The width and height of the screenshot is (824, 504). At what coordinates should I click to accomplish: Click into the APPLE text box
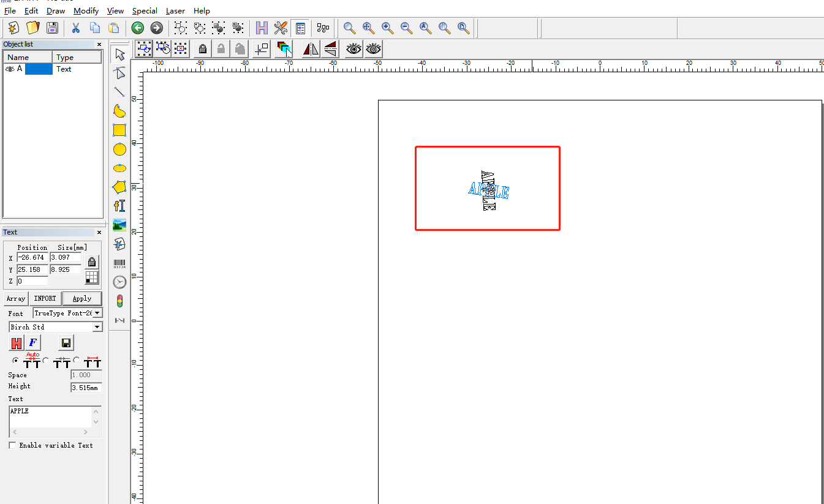click(x=51, y=416)
